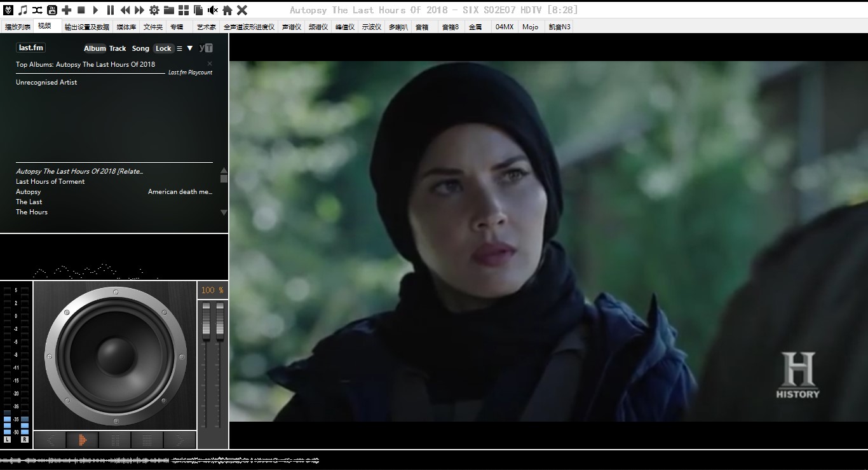Click the last.fm logo button
This screenshot has width=868, height=470.
tap(31, 48)
